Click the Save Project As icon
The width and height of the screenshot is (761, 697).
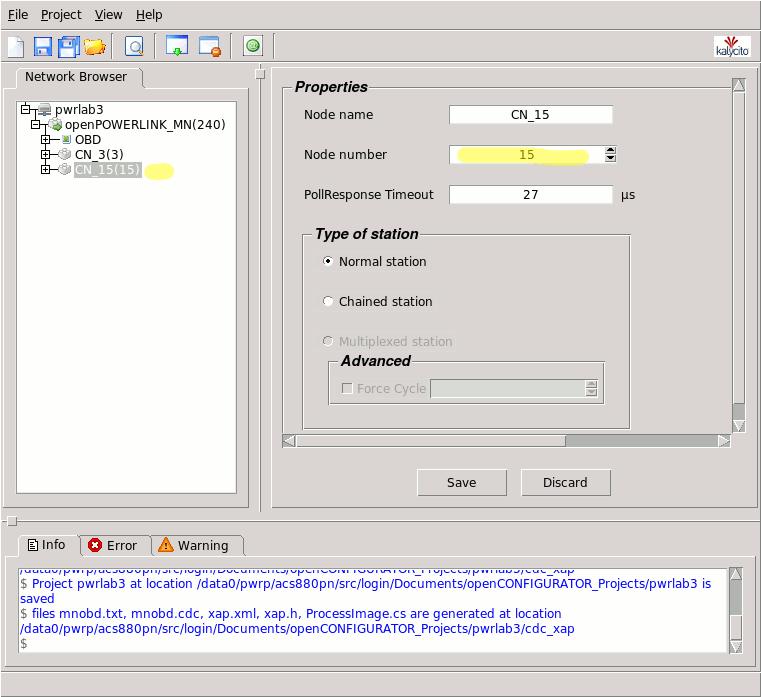[x=69, y=47]
